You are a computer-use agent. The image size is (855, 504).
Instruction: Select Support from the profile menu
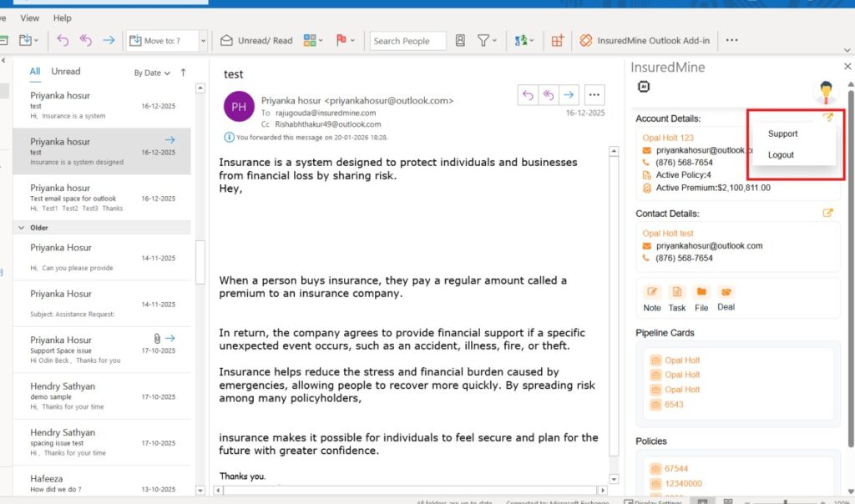pos(782,134)
